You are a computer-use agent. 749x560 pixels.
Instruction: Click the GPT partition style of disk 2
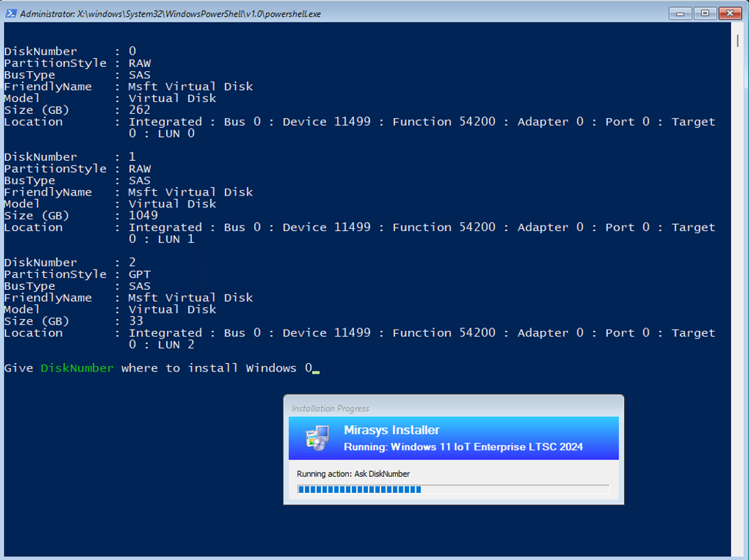(x=140, y=274)
